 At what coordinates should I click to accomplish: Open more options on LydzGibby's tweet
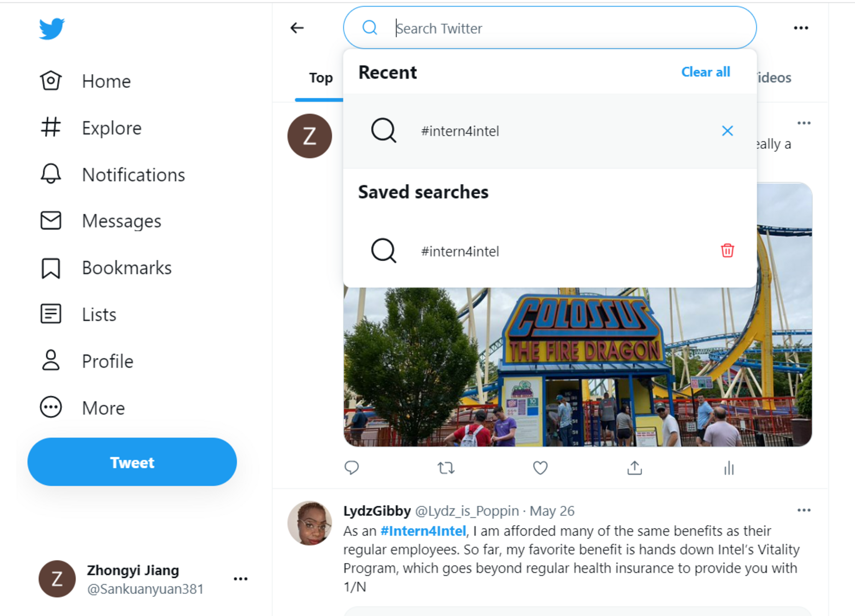pos(804,510)
